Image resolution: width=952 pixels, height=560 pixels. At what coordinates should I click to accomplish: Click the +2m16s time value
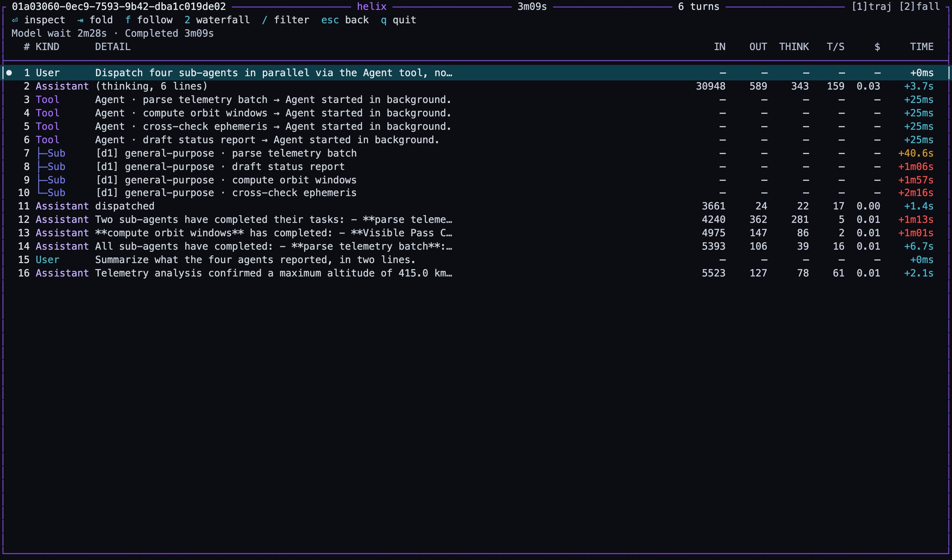pyautogui.click(x=916, y=193)
